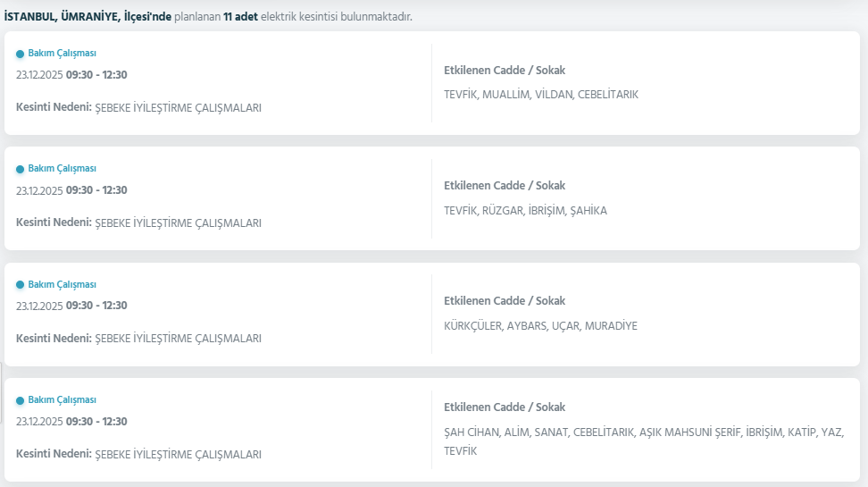Click the blue dot in the MUALLİM, VİLDAN card
This screenshot has width=868, height=487.
21,54
